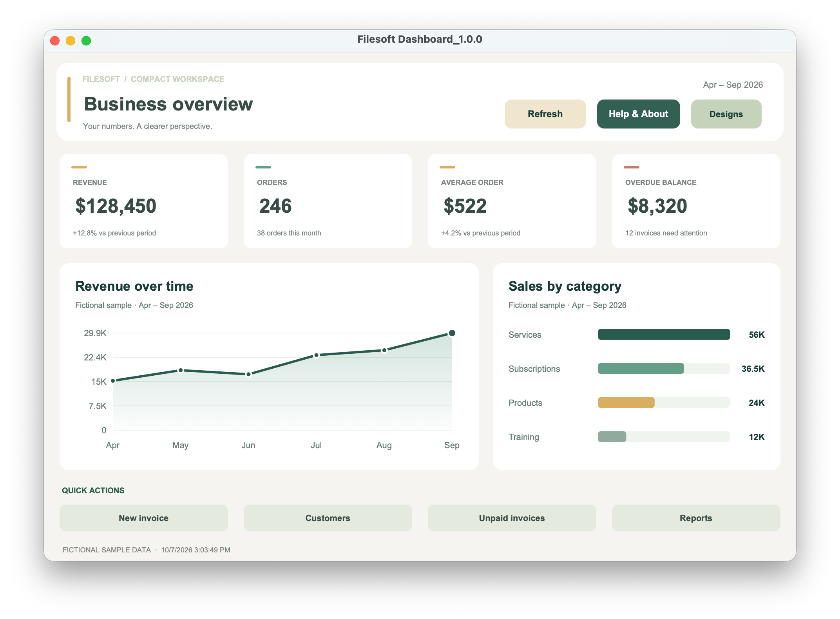Open the Designs button

tap(726, 114)
